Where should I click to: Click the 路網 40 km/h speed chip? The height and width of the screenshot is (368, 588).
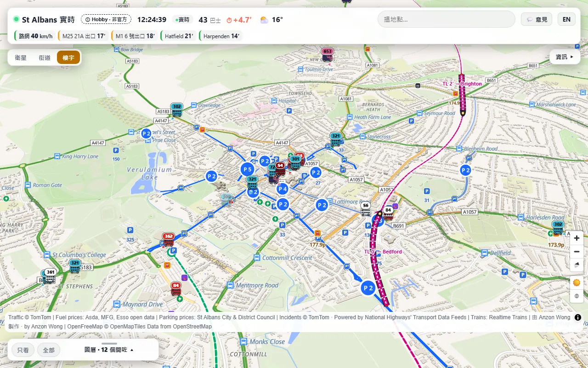coord(35,36)
